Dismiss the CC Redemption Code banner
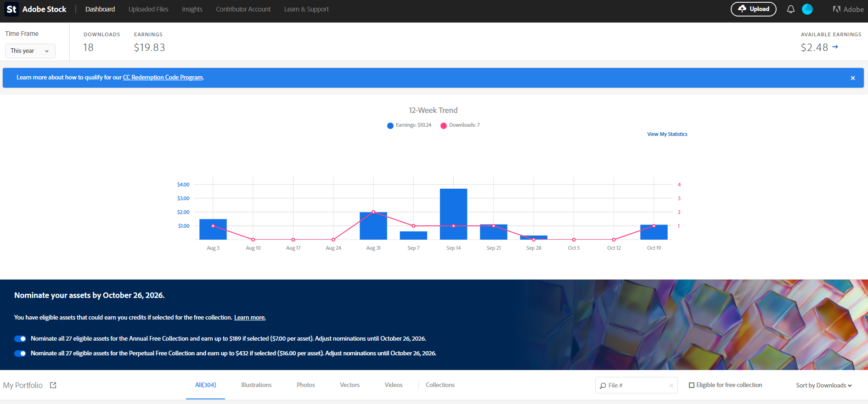 (853, 78)
